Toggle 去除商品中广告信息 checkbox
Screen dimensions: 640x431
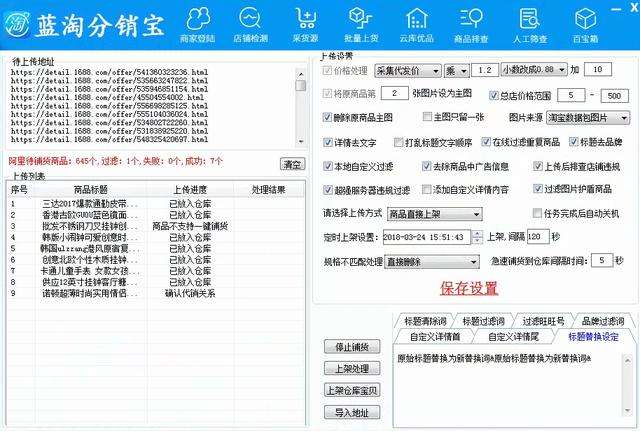tap(427, 166)
